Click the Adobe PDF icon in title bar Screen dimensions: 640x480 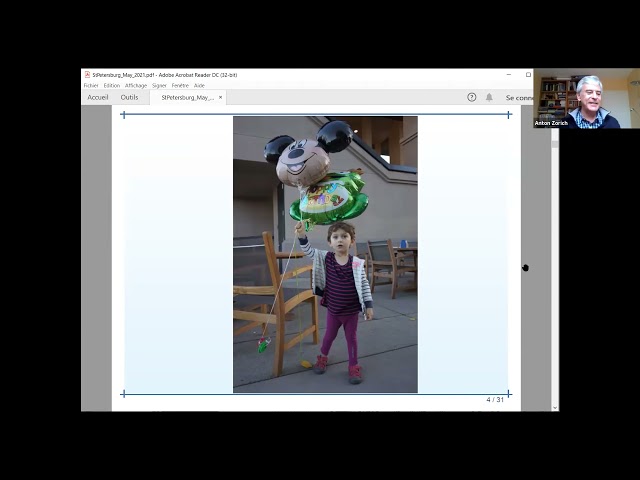tap(87, 75)
